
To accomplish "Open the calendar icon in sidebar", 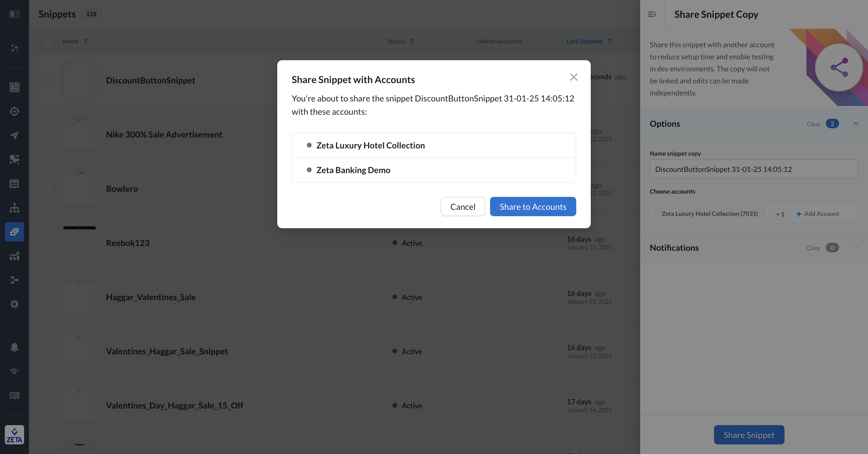I will tap(14, 183).
